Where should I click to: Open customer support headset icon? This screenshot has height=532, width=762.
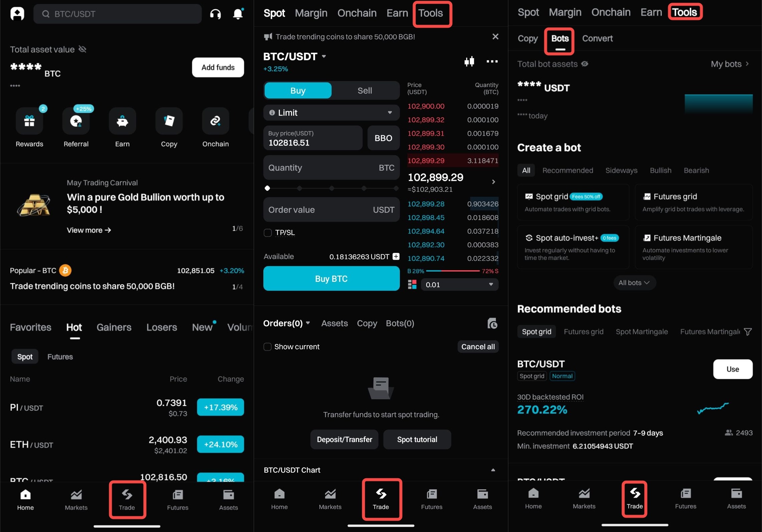[x=215, y=14]
